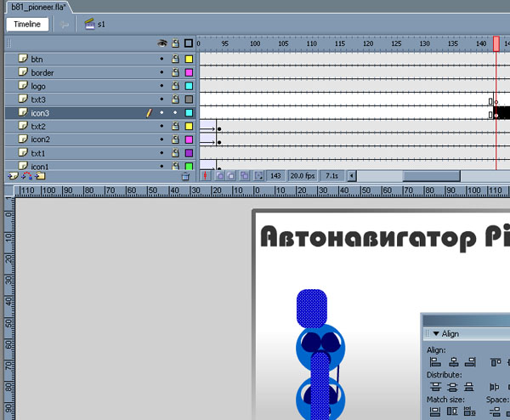Click the frame rate field showing 20.0 fps
510x420 pixels.
point(302,176)
